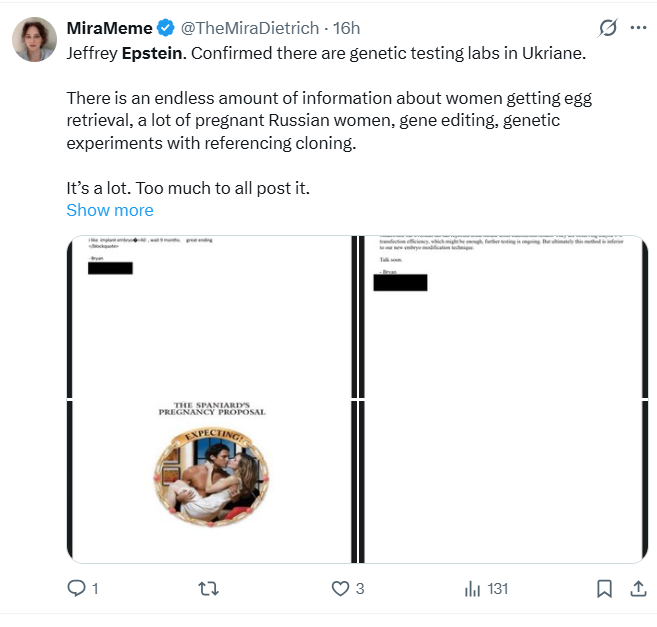This screenshot has height=627, width=657.
Task: View post analytics bar chart icon
Action: 472,589
